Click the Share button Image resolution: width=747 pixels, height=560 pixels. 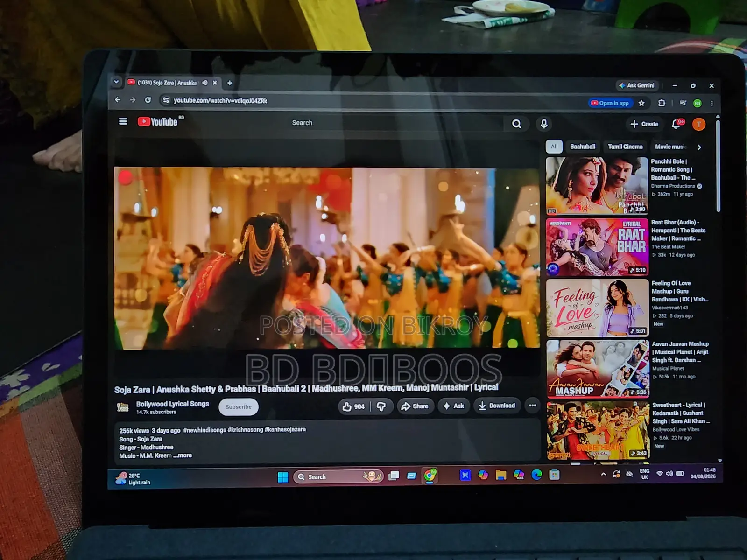(415, 406)
